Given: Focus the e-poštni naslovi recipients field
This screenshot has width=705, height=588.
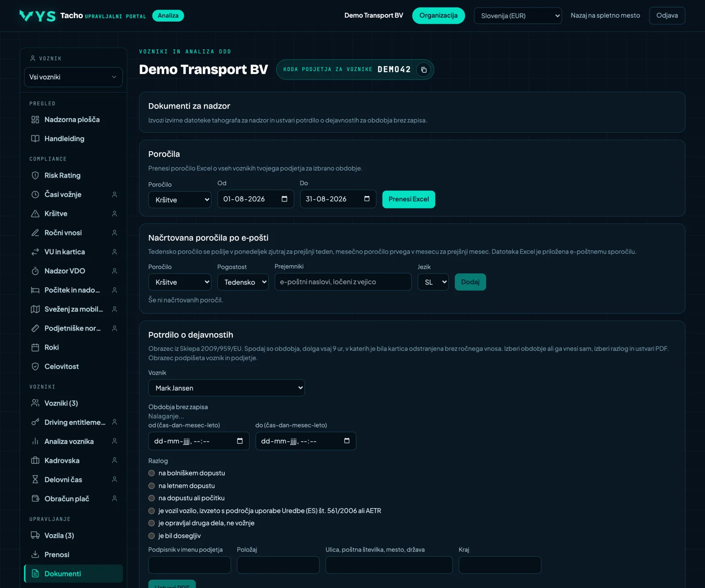Looking at the screenshot, I should pos(343,282).
